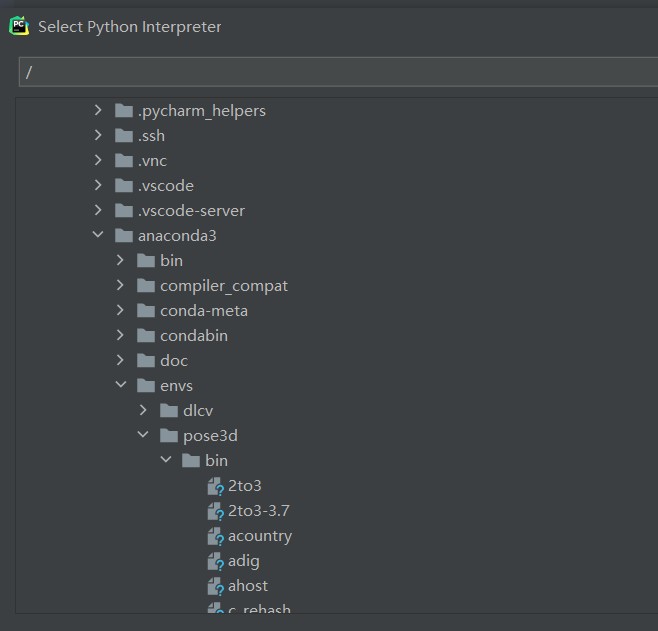This screenshot has height=631, width=658.
Task: Expand the compiler_compat folder
Action: click(120, 285)
